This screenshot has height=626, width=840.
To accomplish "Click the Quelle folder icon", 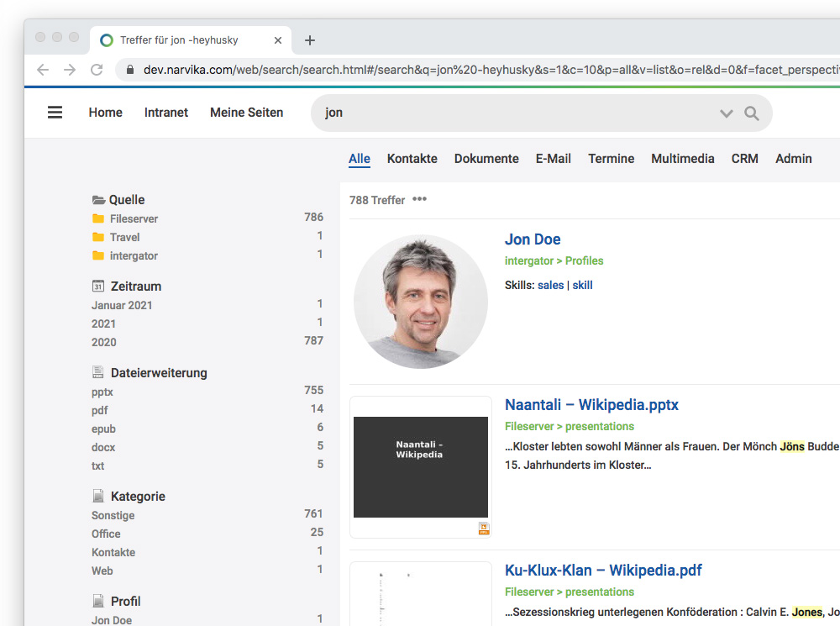I will (x=98, y=200).
